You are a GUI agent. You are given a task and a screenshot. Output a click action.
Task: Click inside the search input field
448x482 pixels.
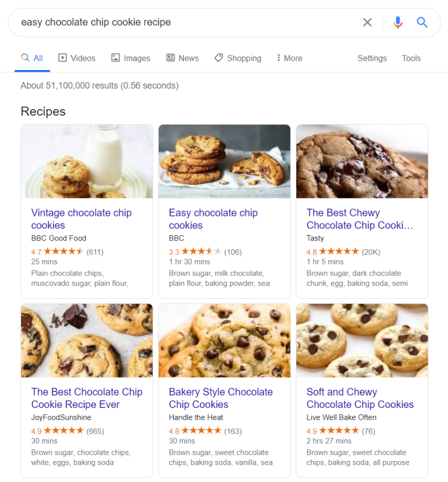coord(175,22)
